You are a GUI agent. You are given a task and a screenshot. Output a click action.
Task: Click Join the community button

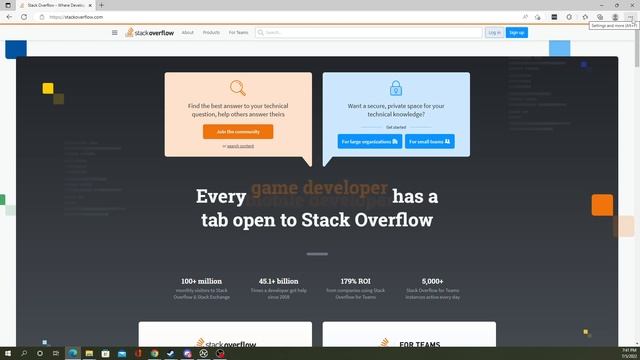[238, 132]
